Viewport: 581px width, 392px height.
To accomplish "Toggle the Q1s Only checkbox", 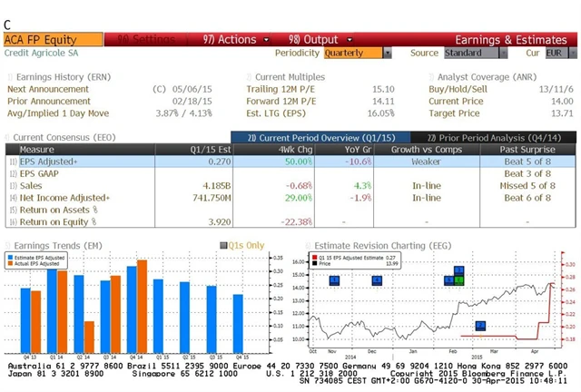I will pyautogui.click(x=224, y=245).
